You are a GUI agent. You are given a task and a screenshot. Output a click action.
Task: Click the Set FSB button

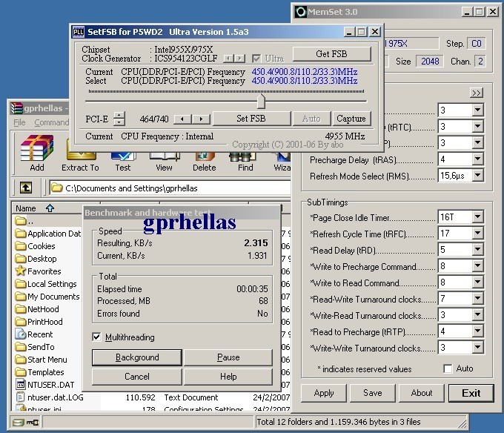[251, 119]
